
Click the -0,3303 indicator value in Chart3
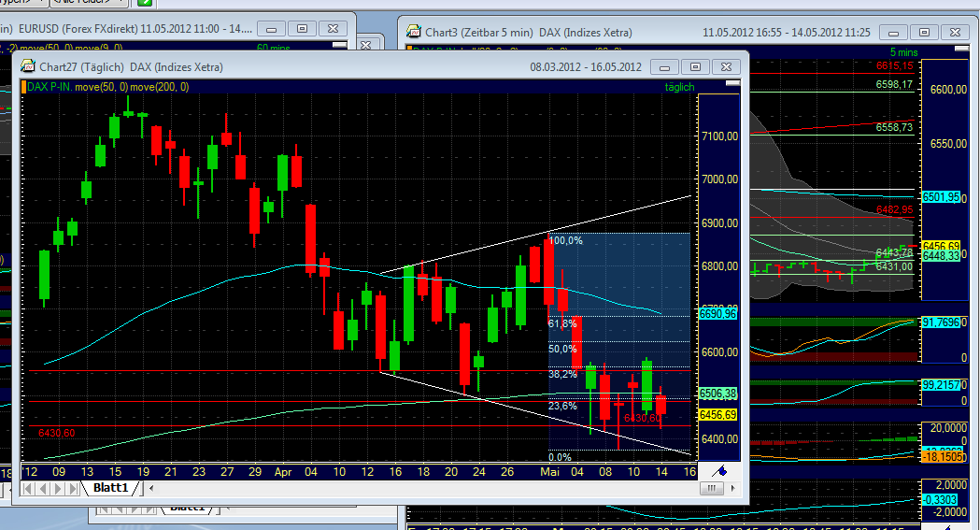941,499
